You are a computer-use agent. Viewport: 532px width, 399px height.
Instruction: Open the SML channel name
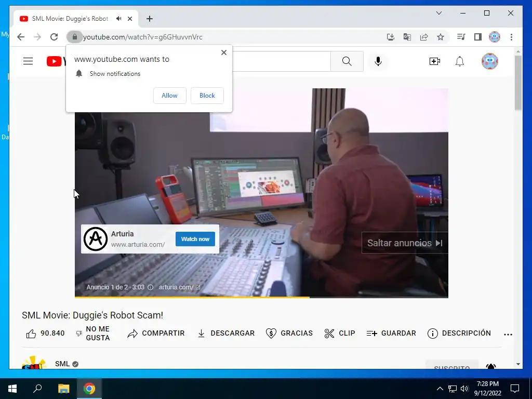[62, 364]
